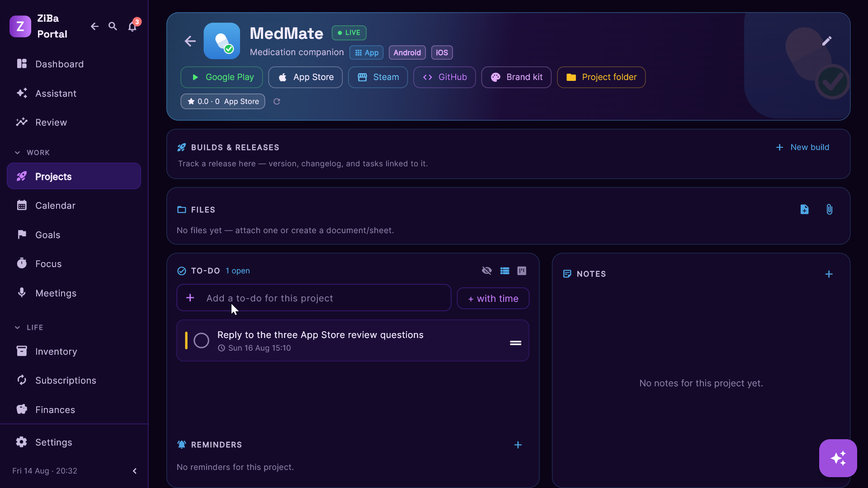This screenshot has height=488, width=868.
Task: Open the Calendar page
Action: pos(74,206)
